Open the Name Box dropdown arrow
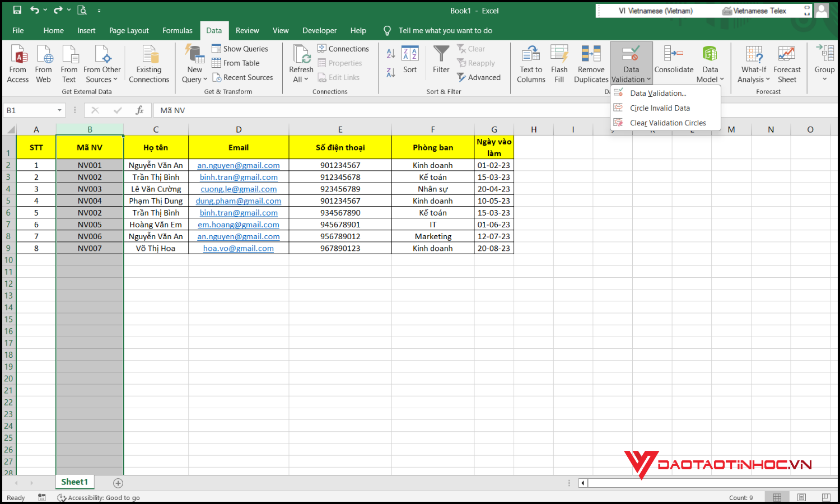This screenshot has width=840, height=504. click(59, 110)
